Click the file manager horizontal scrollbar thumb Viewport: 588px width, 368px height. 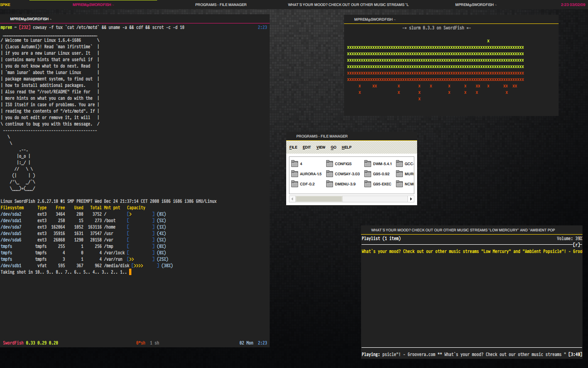(319, 199)
